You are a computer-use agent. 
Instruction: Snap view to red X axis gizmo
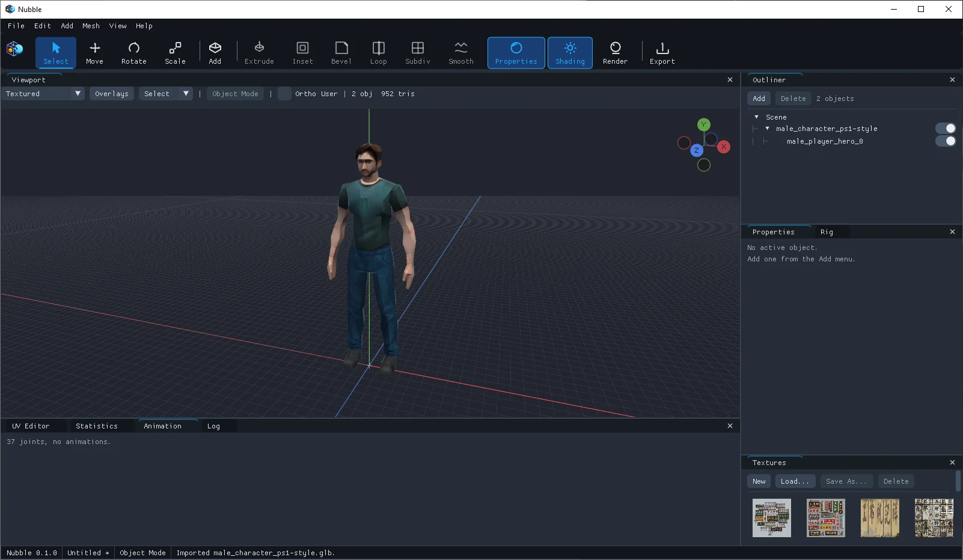pos(724,147)
